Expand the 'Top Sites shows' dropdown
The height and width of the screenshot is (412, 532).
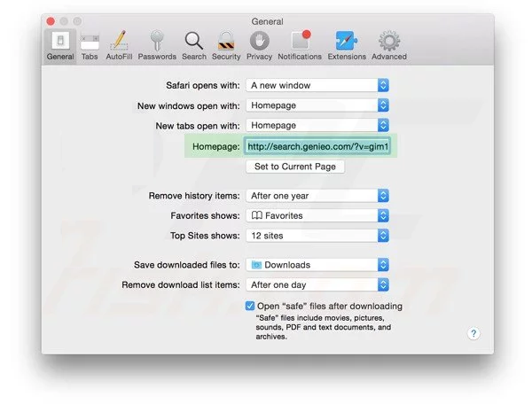tap(317, 236)
